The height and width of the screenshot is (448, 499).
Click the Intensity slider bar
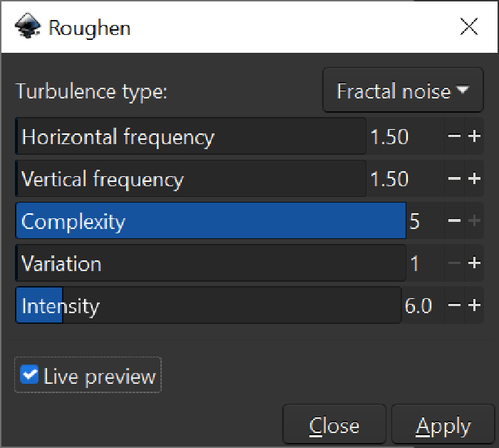[208, 305]
